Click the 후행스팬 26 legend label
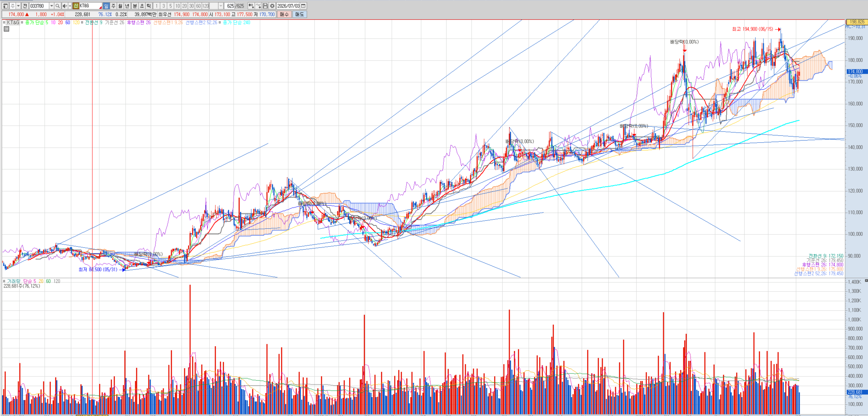This screenshot has width=868, height=416. pyautogui.click(x=139, y=22)
